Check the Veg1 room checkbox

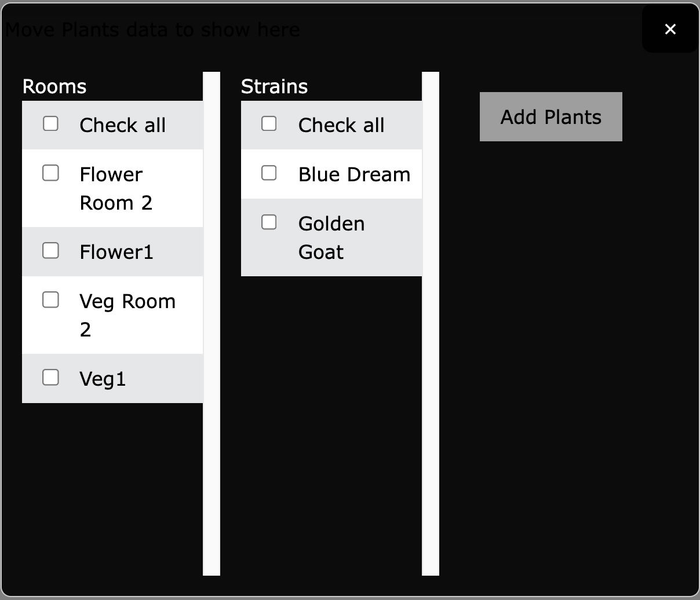[51, 377]
